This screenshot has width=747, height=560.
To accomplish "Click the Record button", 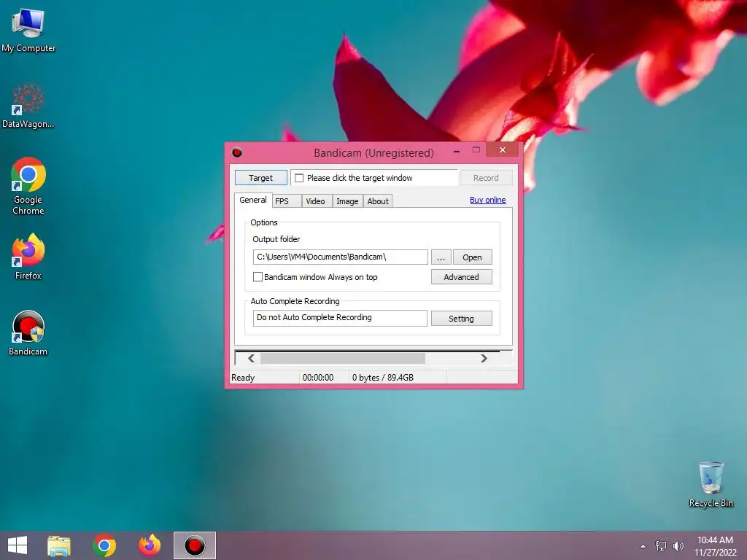I will (x=487, y=178).
